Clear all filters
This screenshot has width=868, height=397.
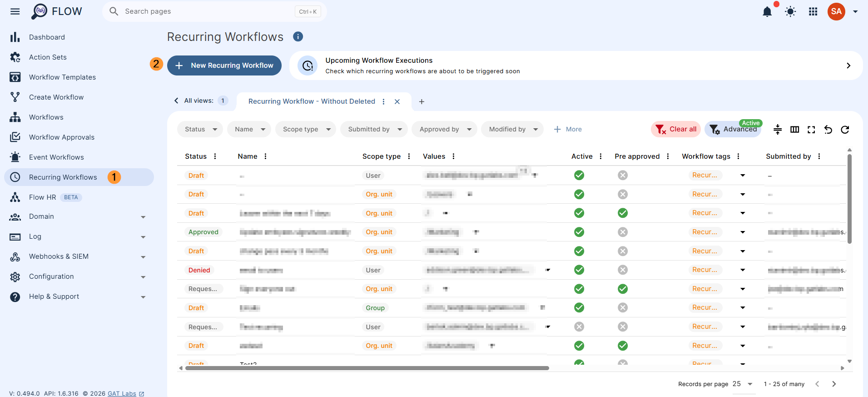pos(676,129)
